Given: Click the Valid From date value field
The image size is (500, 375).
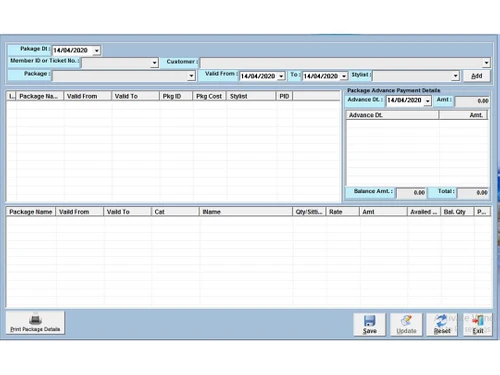Looking at the screenshot, I should point(258,76).
